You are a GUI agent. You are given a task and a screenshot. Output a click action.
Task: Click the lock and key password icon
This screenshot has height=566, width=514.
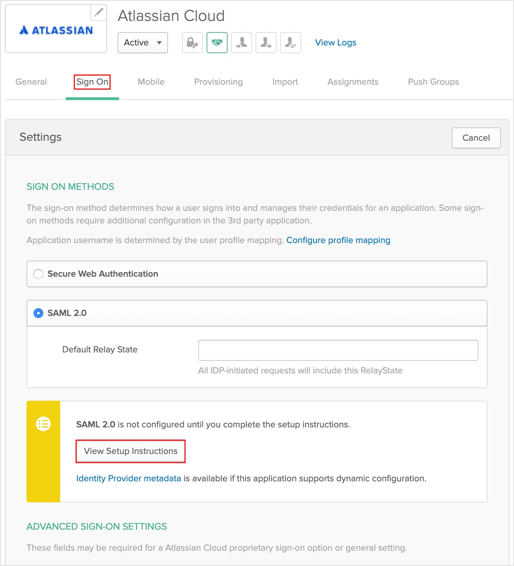click(192, 43)
